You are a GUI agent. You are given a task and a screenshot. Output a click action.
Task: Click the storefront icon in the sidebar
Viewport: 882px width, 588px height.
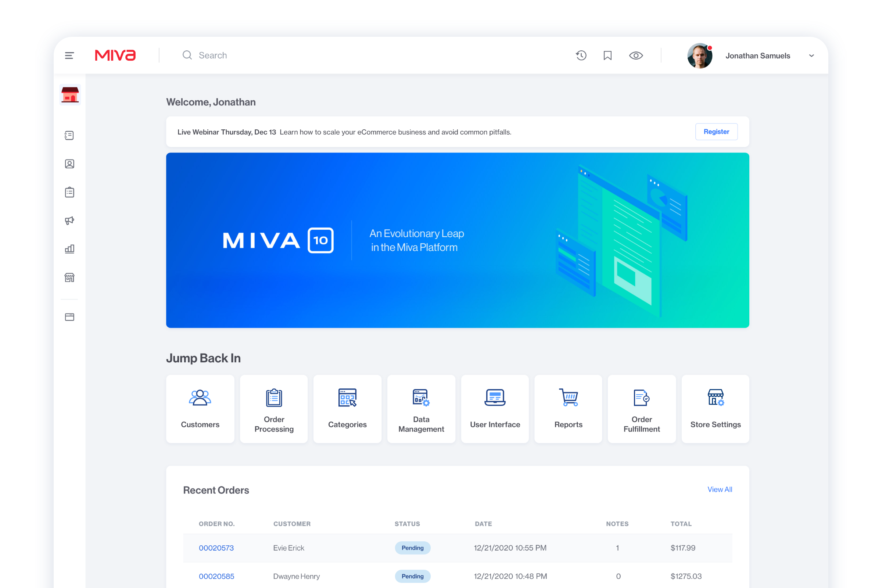pyautogui.click(x=69, y=277)
